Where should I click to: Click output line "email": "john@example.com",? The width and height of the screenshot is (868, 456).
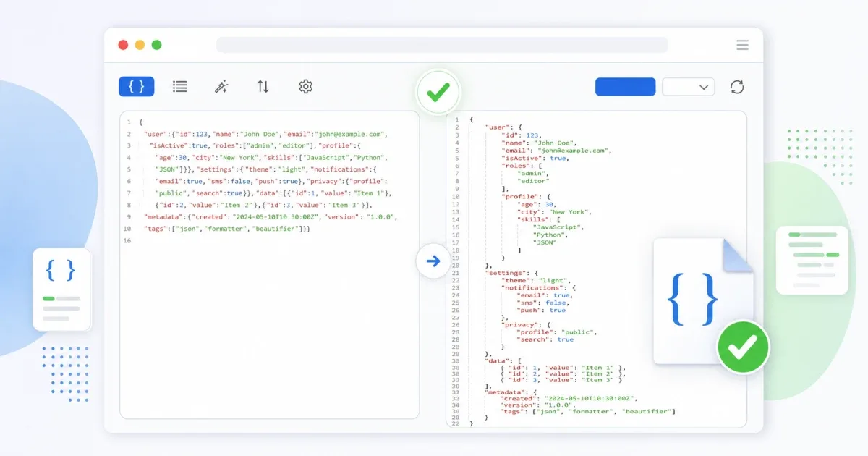(556, 151)
